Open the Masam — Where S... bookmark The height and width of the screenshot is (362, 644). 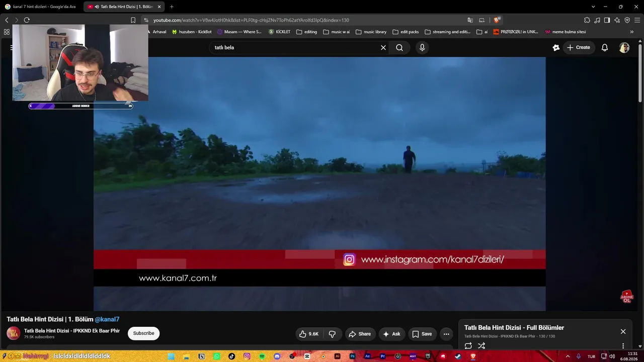click(x=239, y=32)
